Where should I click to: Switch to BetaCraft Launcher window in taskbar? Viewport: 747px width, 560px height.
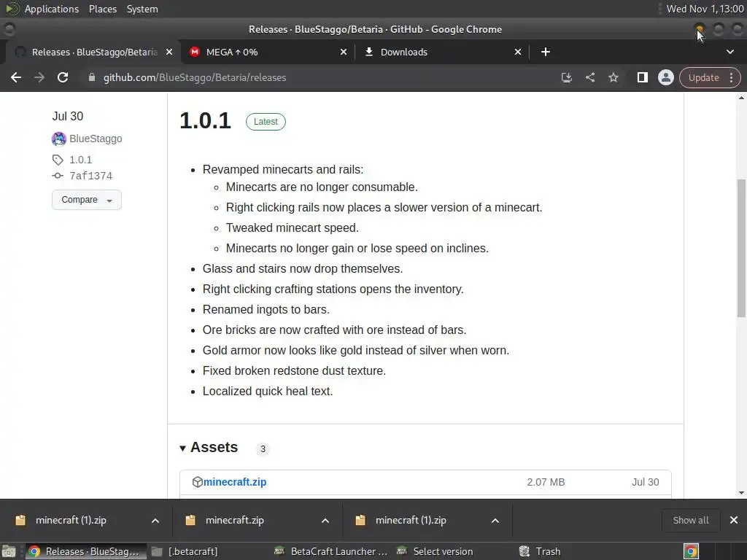(332, 551)
